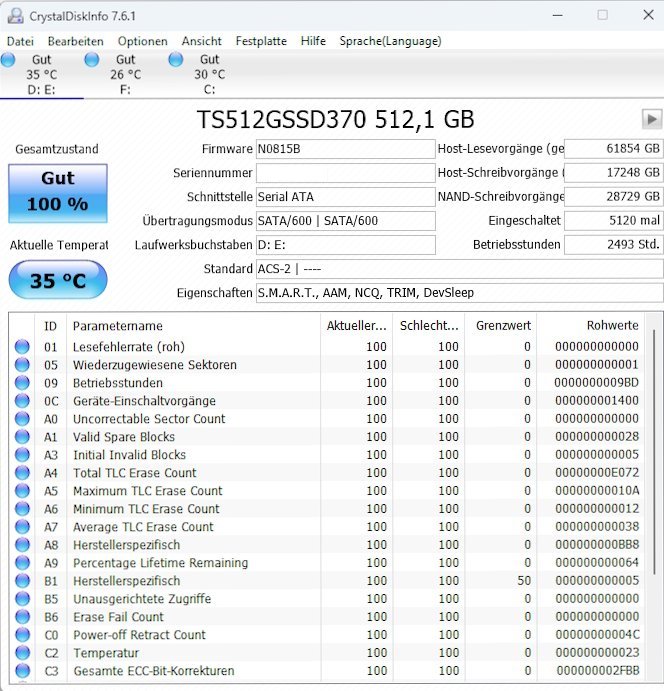This screenshot has height=691, width=664.
Task: Click the Rohwerte column header
Action: pos(590,326)
